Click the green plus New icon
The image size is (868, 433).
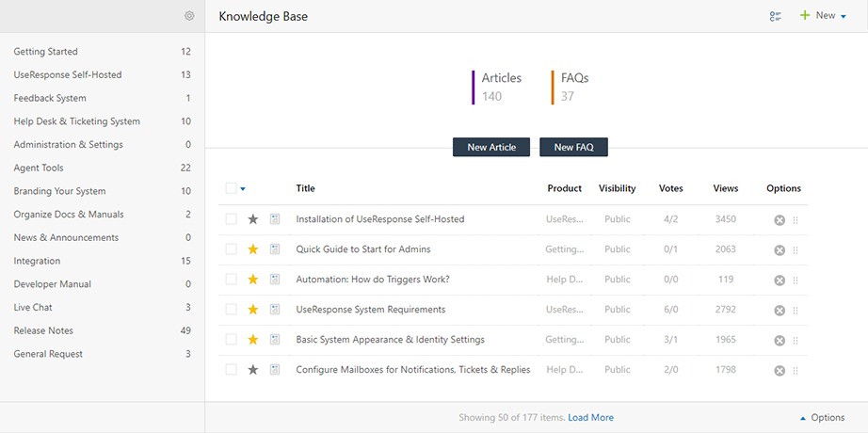tap(804, 15)
